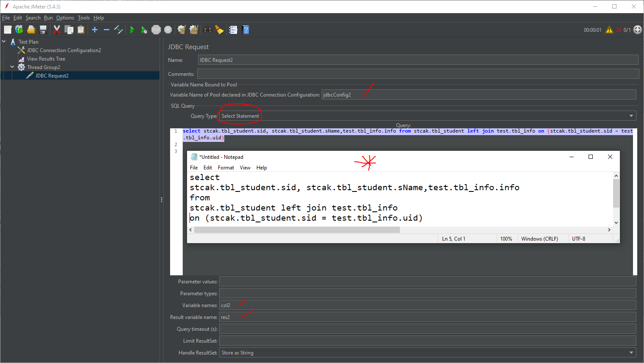Screen dimensions: 644x363
Task: Click the Clear results broom icon
Action: click(x=182, y=30)
